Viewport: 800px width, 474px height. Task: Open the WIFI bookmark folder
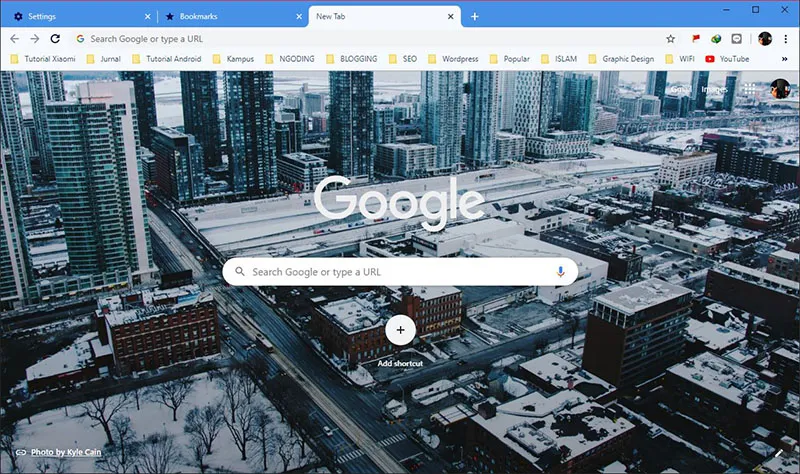coord(680,59)
